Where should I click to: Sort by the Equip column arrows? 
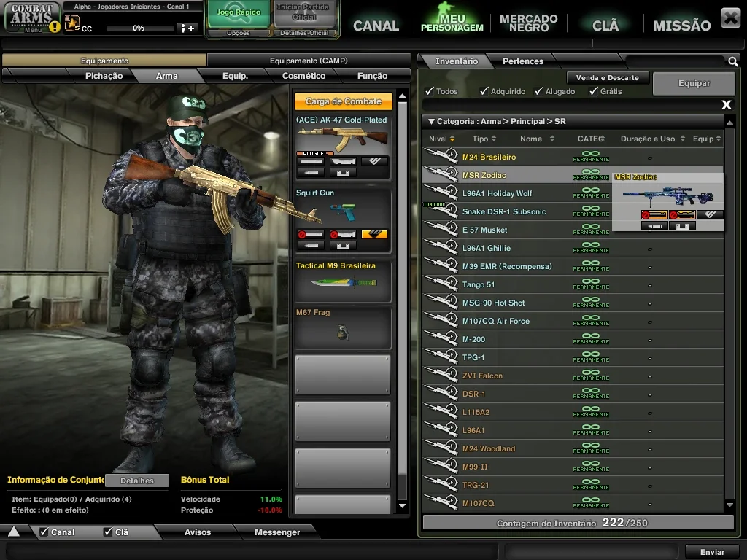[x=719, y=139]
